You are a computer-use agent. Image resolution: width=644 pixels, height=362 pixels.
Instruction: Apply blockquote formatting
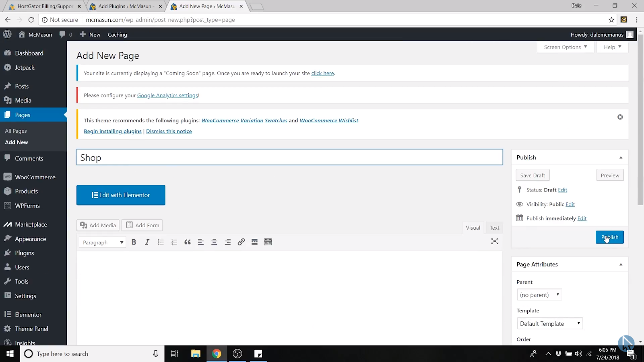coord(188,242)
